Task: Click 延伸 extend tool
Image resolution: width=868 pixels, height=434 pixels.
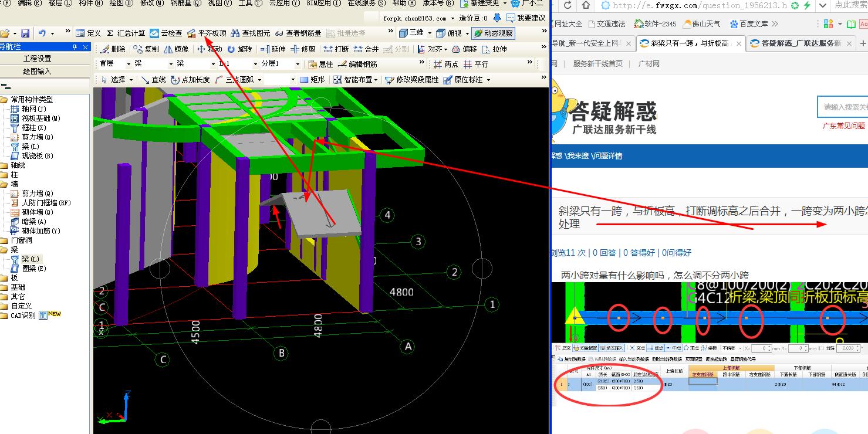Action: (273, 49)
